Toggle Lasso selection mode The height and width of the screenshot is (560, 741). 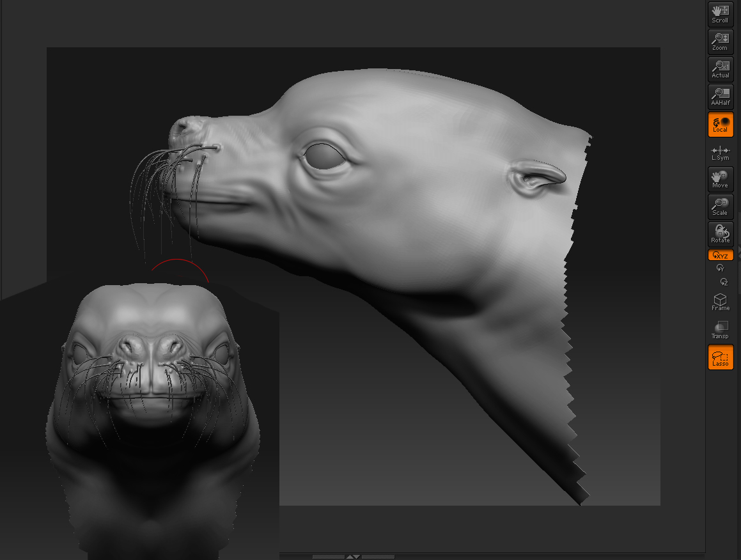[x=720, y=357]
